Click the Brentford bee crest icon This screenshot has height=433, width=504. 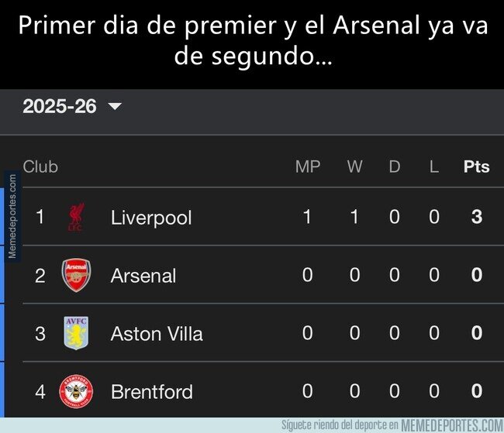point(76,391)
